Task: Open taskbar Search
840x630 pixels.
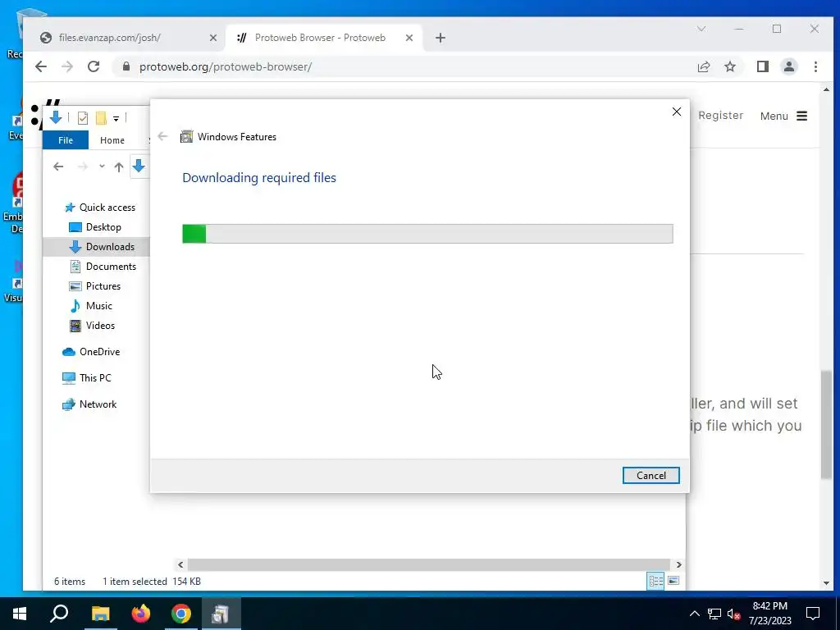Action: click(x=59, y=614)
